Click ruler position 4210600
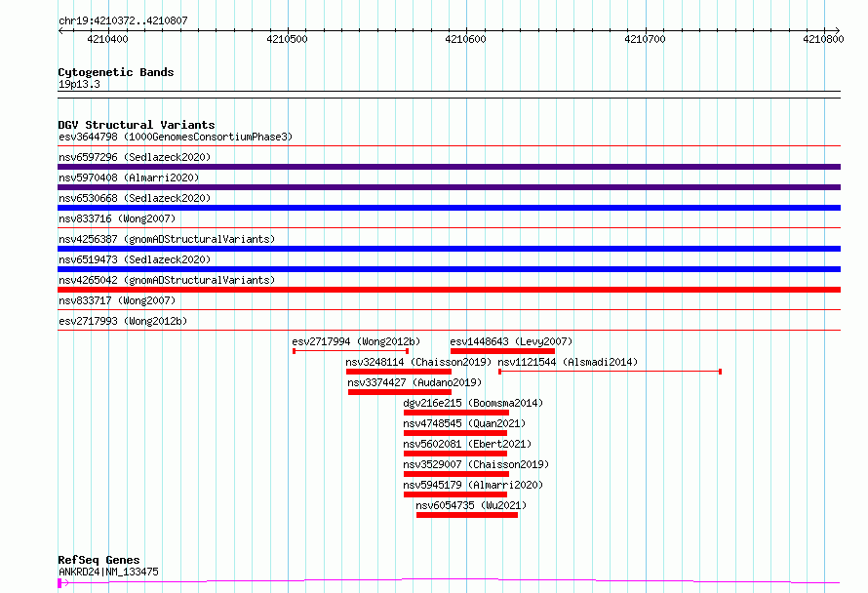Image resolution: width=868 pixels, height=593 pixels. 465,39
